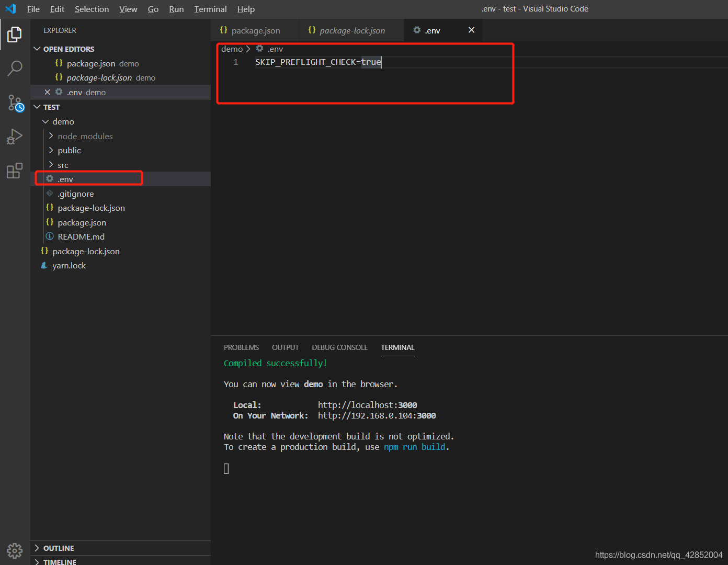Click the README.md info icon
The image size is (728, 565).
[50, 236]
